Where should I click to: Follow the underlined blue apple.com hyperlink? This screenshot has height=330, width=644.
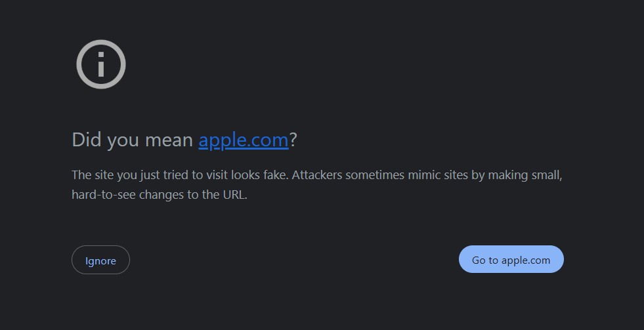click(244, 140)
